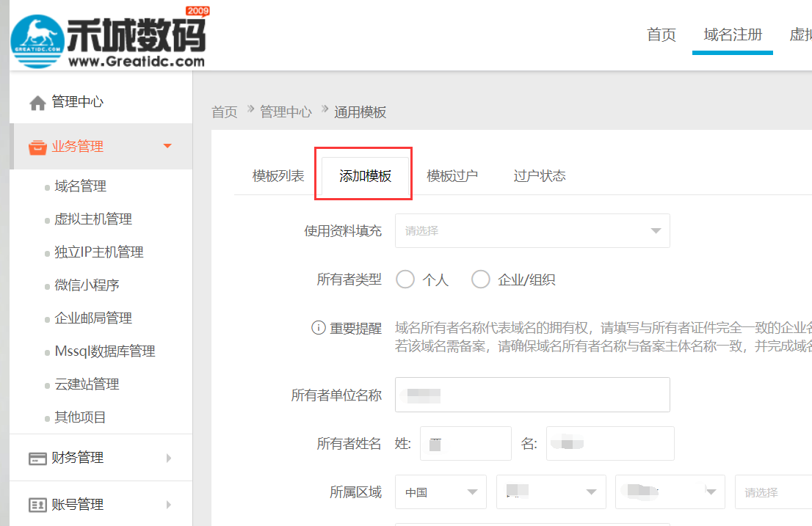Open the 使用资料填充 dropdown
The height and width of the screenshot is (526, 812).
pos(532,230)
